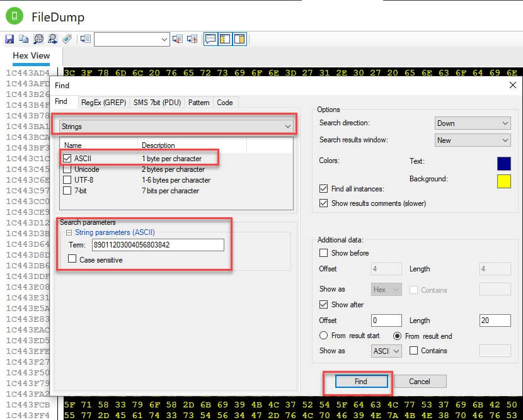Click the jump-backward icon right of combo box
This screenshot has height=420, width=523.
coord(178,39)
